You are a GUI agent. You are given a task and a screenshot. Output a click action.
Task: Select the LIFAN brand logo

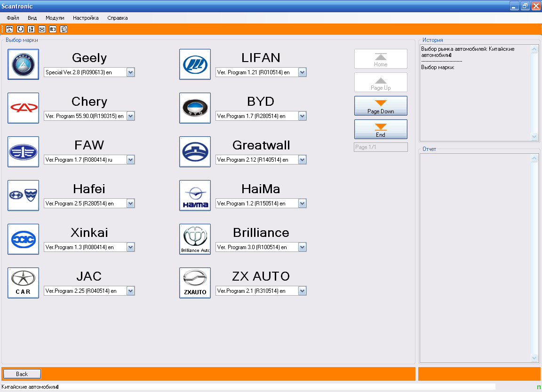click(195, 64)
